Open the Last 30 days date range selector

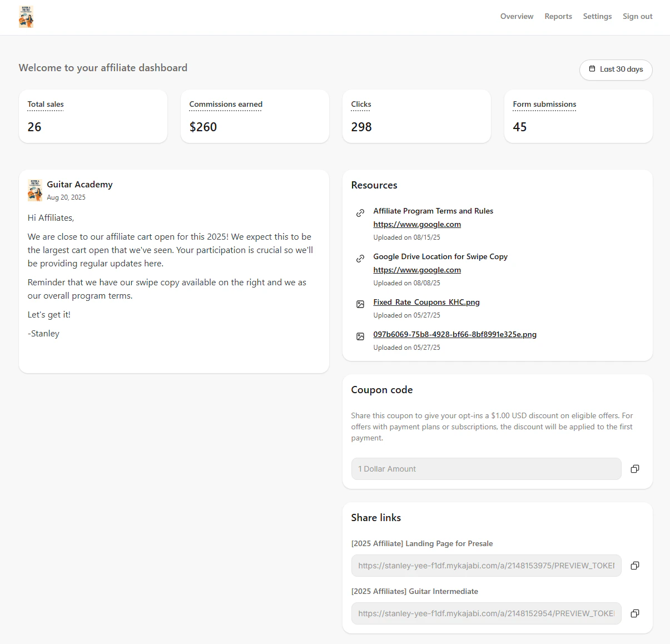click(x=616, y=70)
